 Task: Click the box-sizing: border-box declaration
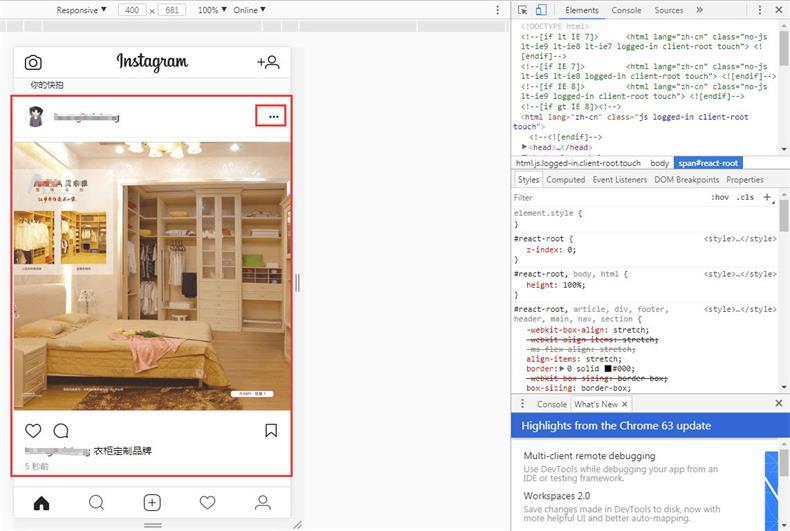pos(578,388)
